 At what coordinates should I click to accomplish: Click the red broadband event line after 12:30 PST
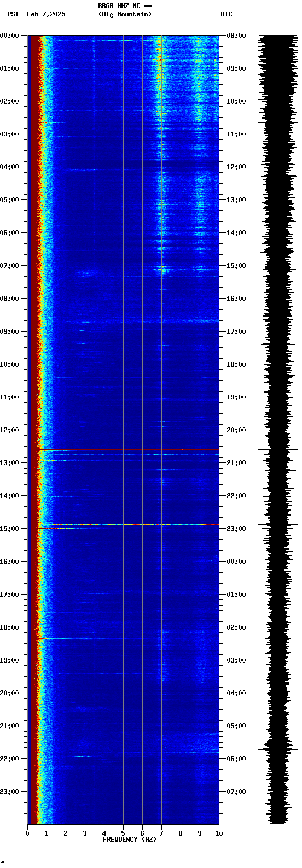pyautogui.click(x=129, y=450)
